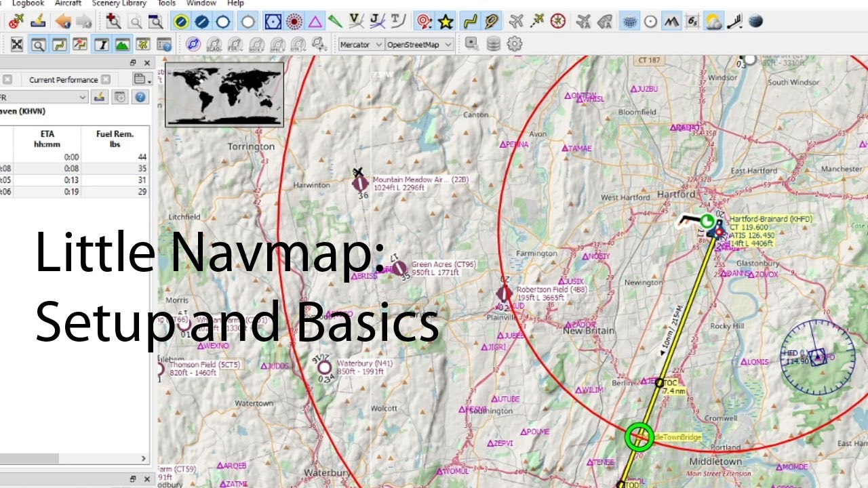
Task: Click the ICAO airspace gauge icon
Action: [x=214, y=45]
